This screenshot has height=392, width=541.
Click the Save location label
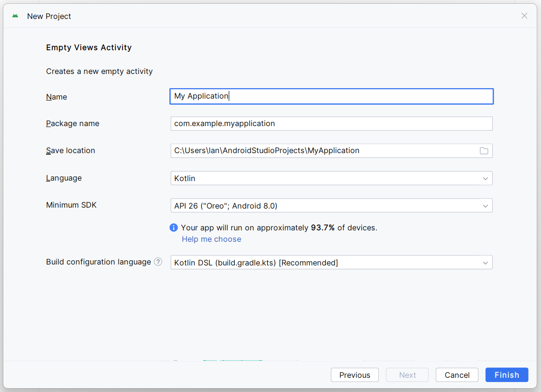coord(70,150)
